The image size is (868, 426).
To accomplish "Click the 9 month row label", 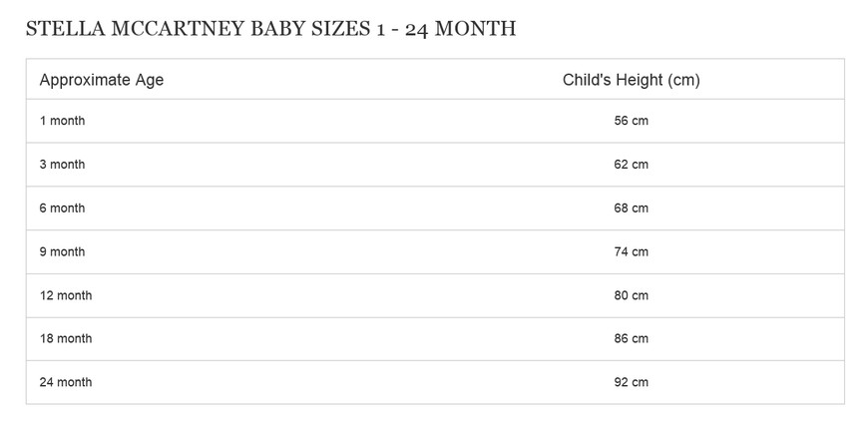I will point(62,251).
